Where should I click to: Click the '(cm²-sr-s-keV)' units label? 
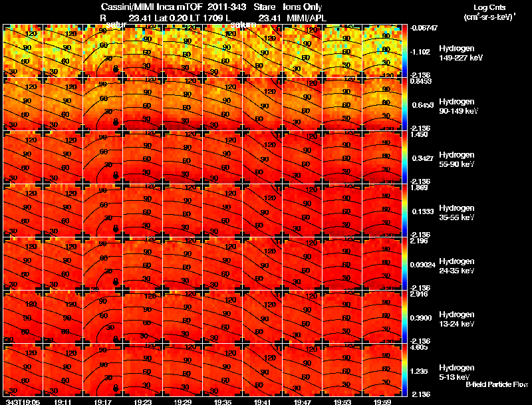click(x=489, y=17)
